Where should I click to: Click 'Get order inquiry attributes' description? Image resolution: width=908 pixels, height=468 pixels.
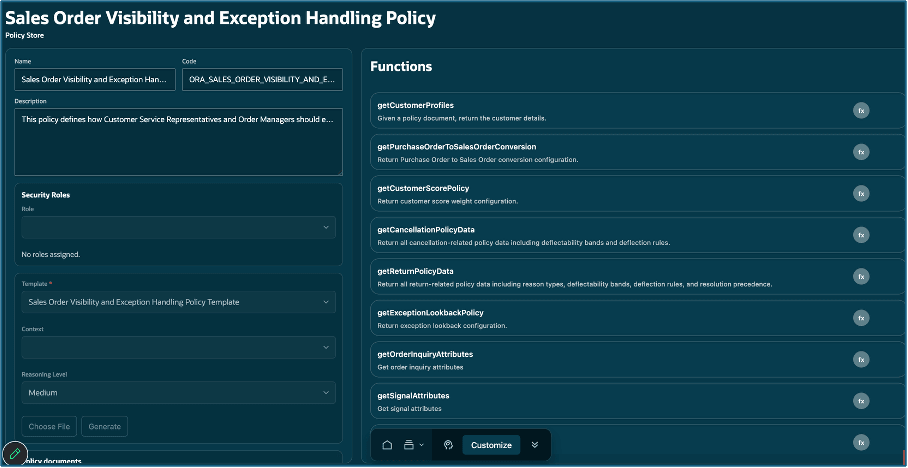tap(420, 367)
